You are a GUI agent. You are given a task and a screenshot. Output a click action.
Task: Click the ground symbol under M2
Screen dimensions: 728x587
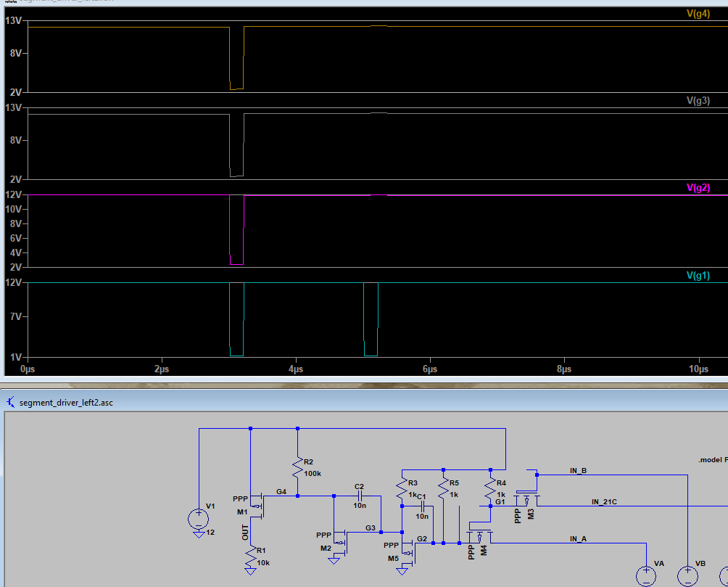[334, 560]
